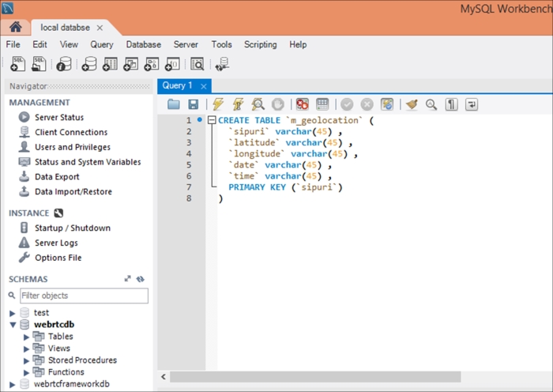Open Data Import/Restore
The height and width of the screenshot is (392, 553).
73,192
